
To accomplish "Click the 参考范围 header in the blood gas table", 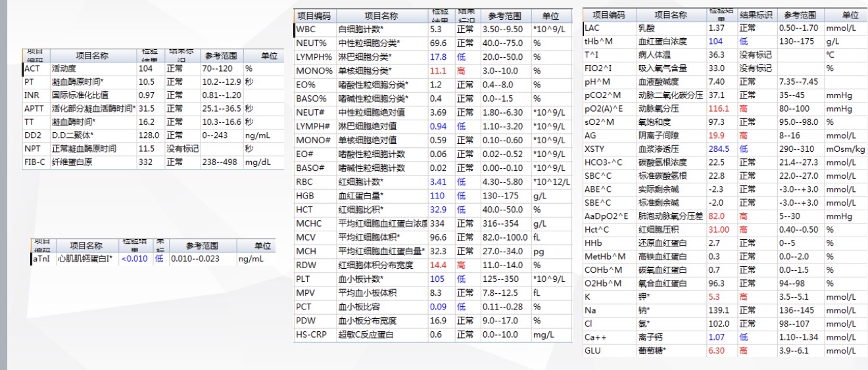I will 800,15.
